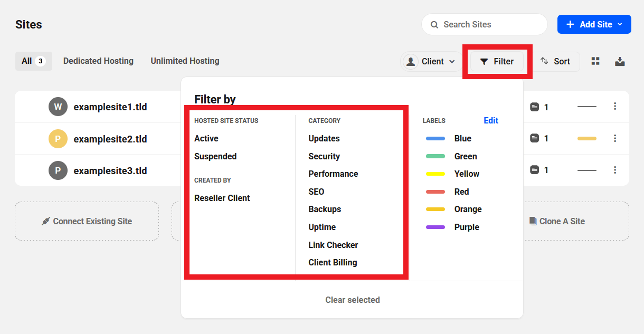Image resolution: width=644 pixels, height=334 pixels.
Task: Open the three-dot menu for examplesite2.tld
Action: click(615, 138)
